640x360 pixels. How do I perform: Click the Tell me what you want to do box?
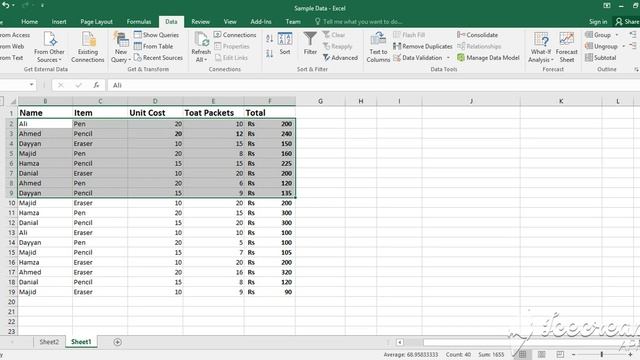358,22
